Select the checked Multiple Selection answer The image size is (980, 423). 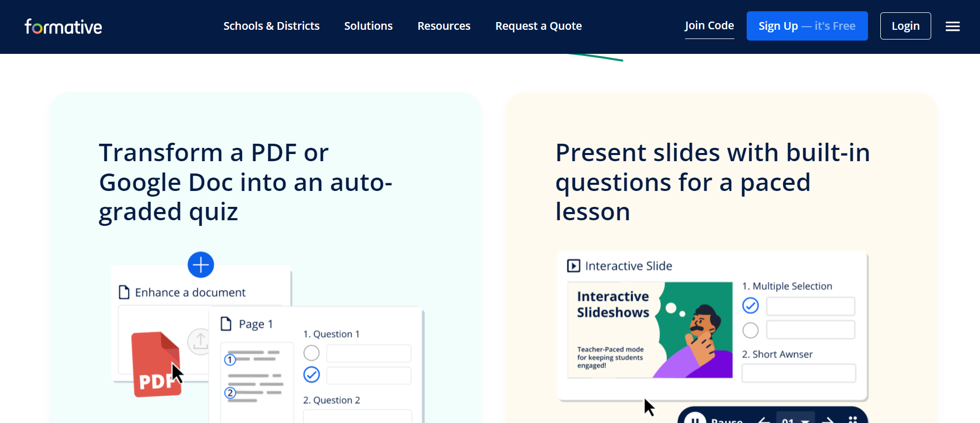pyautogui.click(x=750, y=305)
